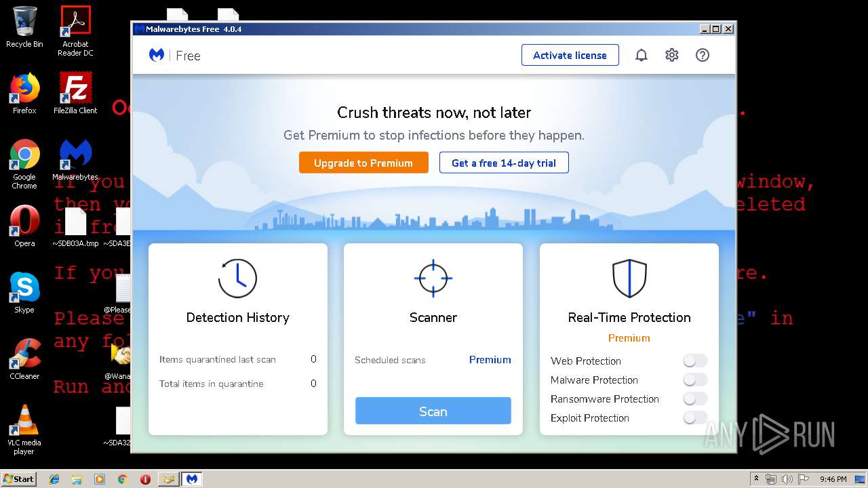Click Upgrade to Premium button
Screen dimensions: 868x488
[x=363, y=163]
